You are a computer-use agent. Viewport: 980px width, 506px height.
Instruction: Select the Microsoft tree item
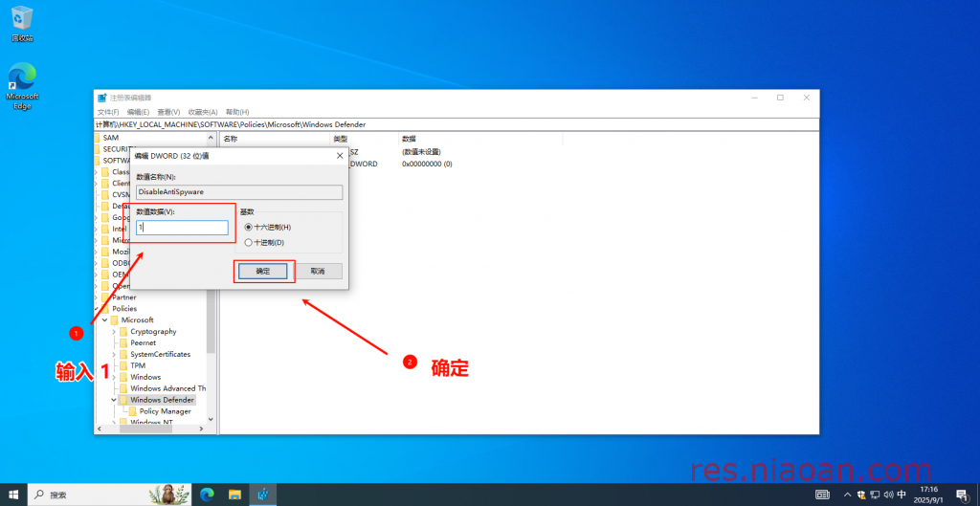point(137,319)
